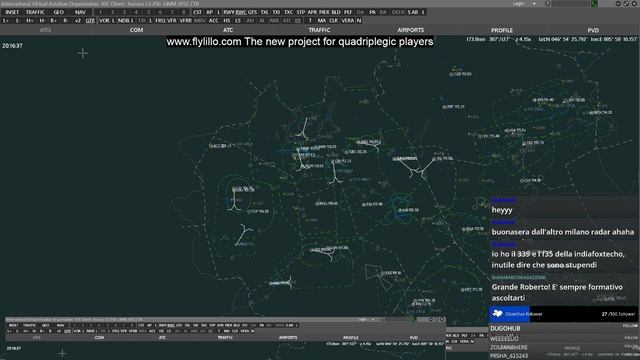Select preset number 1 in toolbar
The image size is (640, 360).
(x=100, y=12)
